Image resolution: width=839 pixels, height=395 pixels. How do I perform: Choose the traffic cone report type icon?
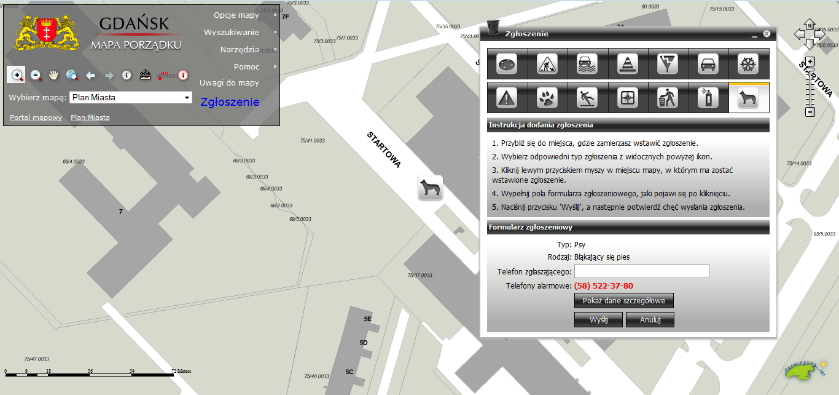pos(628,64)
